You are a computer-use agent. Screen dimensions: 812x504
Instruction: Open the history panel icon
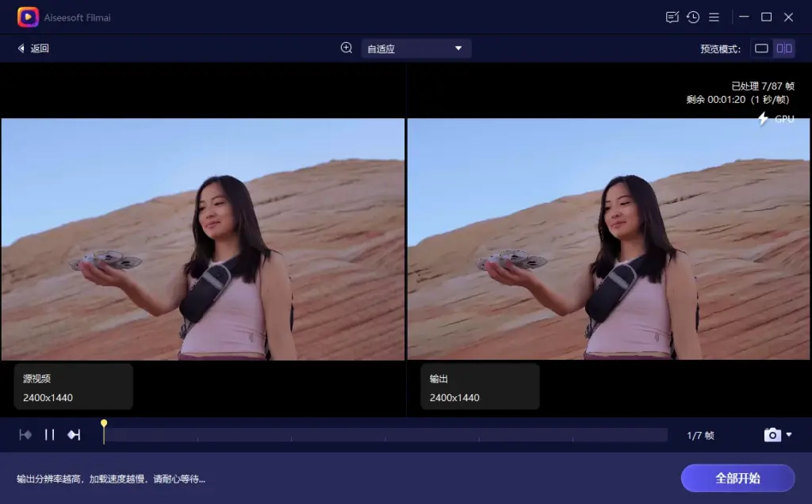coord(695,17)
